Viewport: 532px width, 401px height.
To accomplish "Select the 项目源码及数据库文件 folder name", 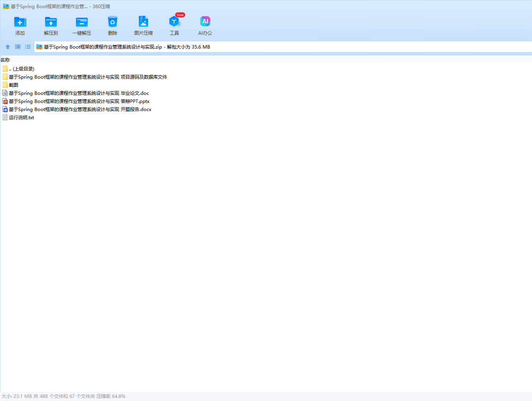I will tap(88, 77).
